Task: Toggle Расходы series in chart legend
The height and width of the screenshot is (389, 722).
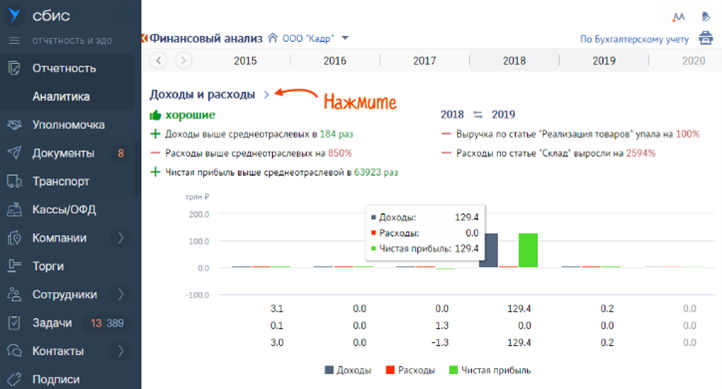Action: click(410, 370)
